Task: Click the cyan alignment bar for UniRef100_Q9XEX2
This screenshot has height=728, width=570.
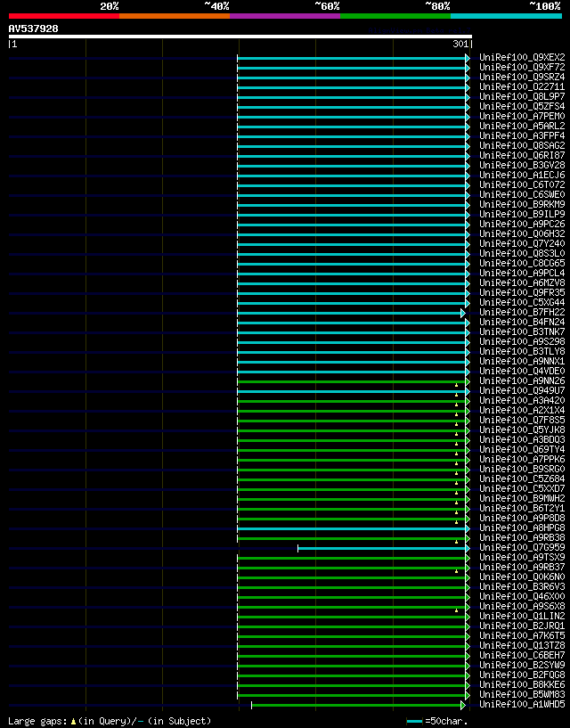Action: point(352,58)
